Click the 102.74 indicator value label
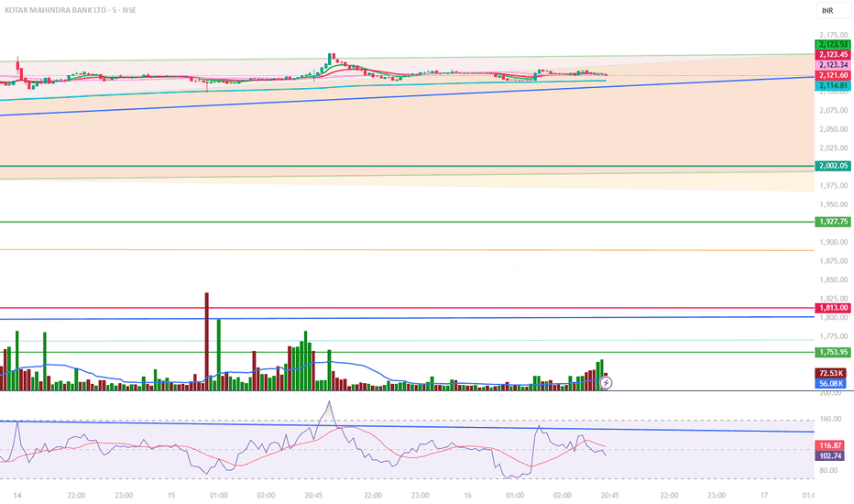Viewport: 854px width, 504px height. [x=830, y=456]
